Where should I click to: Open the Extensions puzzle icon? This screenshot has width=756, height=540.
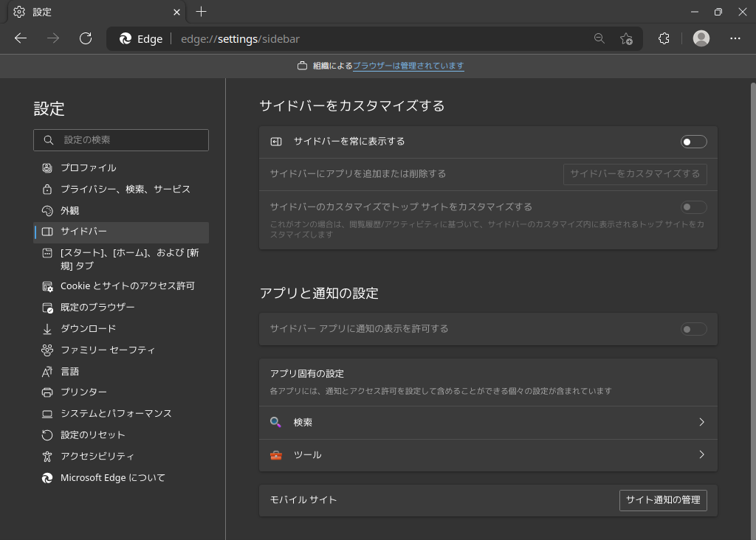[x=664, y=38]
